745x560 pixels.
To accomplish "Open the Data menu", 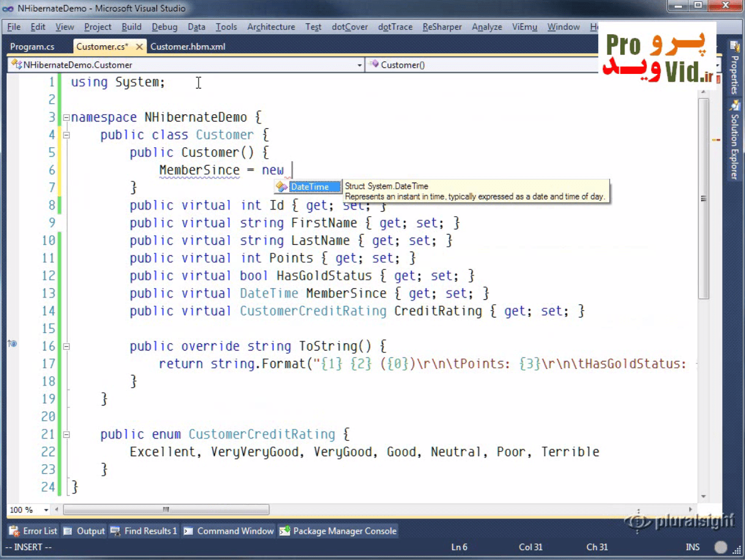I will coord(196,27).
